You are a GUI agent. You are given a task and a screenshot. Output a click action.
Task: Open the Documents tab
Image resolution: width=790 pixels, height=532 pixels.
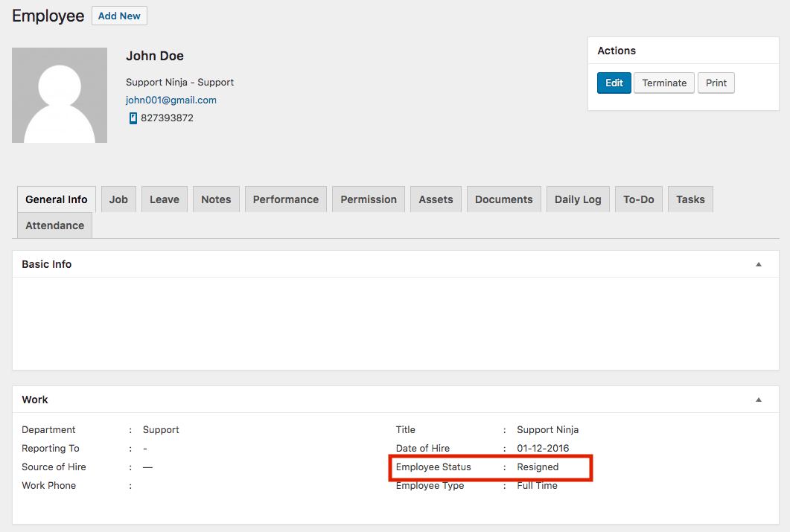[503, 199]
